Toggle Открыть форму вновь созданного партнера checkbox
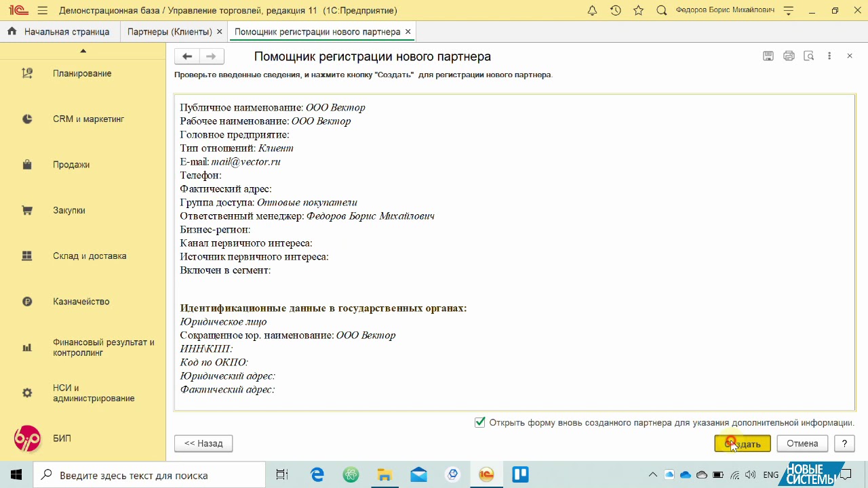This screenshot has width=868, height=488. [x=480, y=422]
